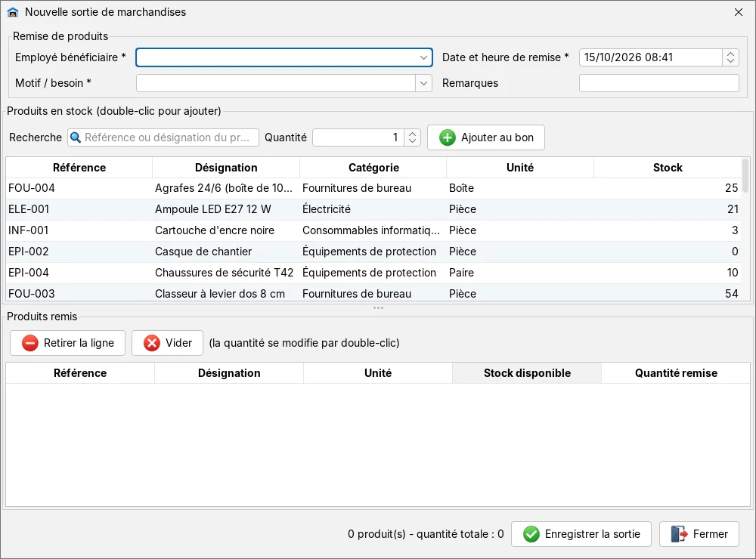Image resolution: width=756 pixels, height=559 pixels.
Task: Click the Quantité remise column header
Action: tap(676, 373)
